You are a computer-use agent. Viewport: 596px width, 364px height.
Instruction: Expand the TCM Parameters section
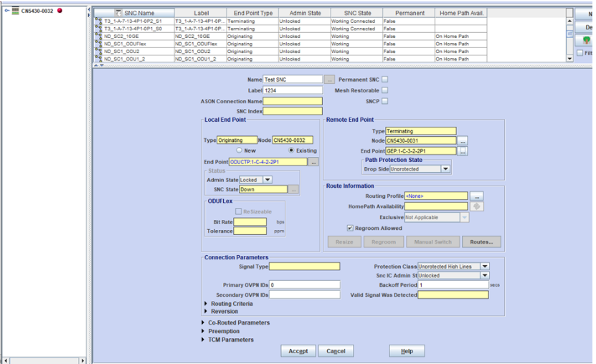click(203, 340)
